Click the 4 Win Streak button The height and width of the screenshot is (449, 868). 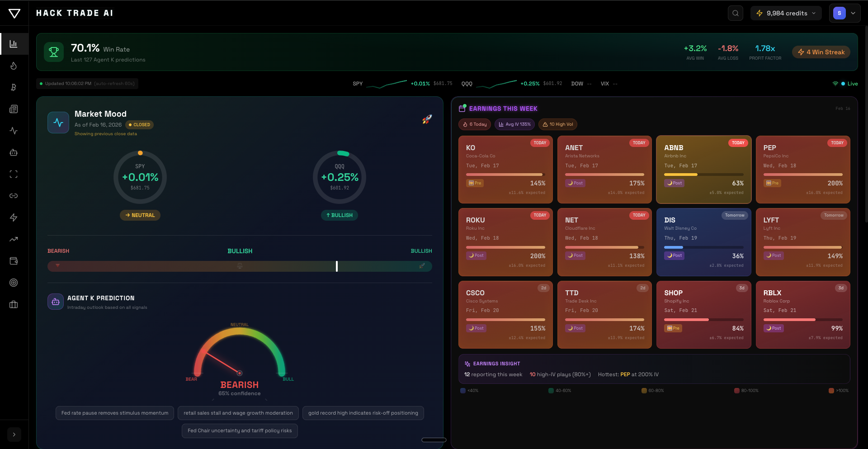pos(821,52)
